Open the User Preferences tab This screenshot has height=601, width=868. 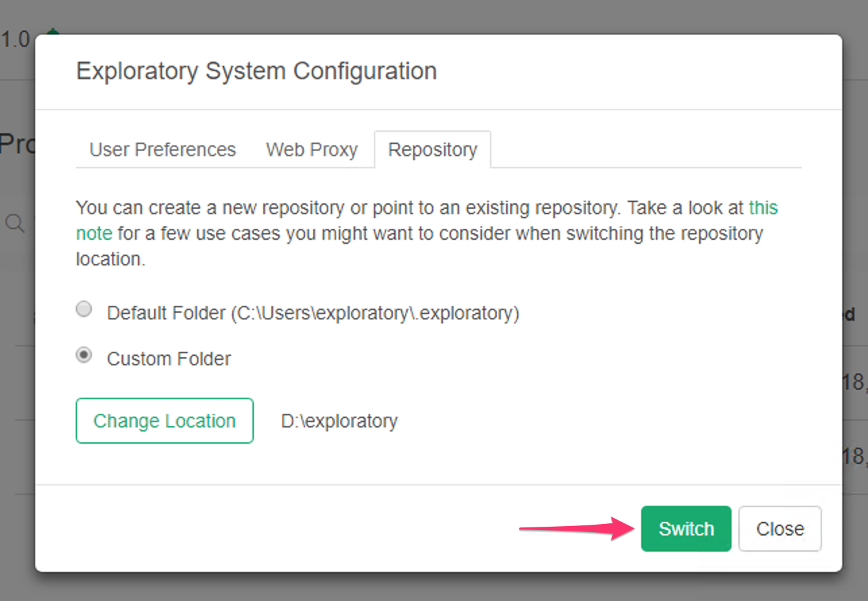click(163, 149)
